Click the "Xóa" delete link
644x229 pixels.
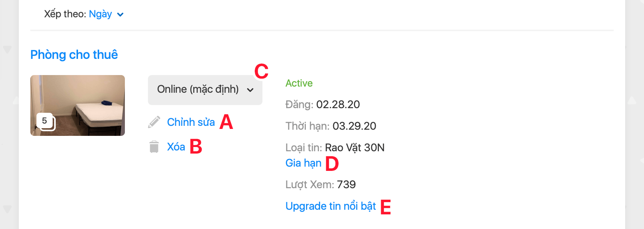click(176, 147)
